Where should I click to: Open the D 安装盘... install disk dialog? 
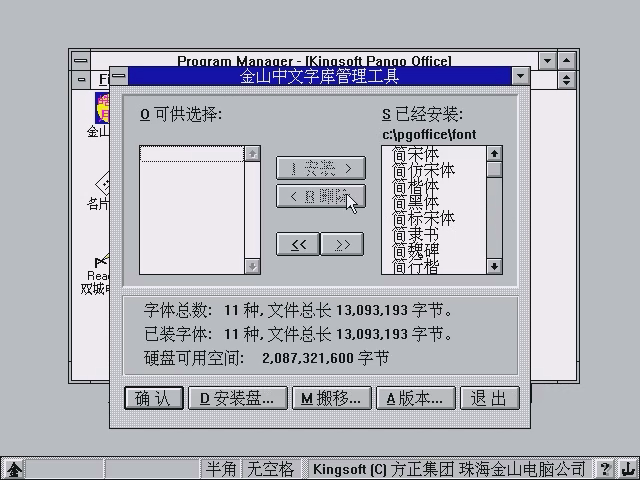[x=238, y=398]
